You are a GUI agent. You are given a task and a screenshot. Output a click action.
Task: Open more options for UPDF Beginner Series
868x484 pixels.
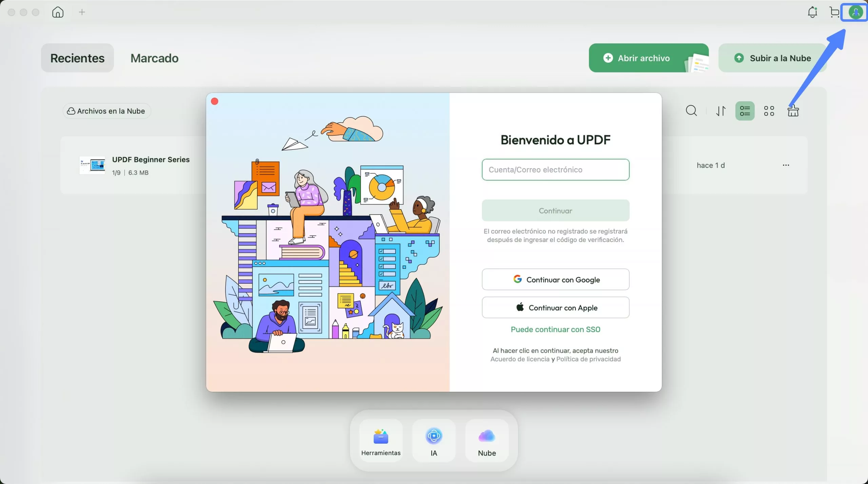click(x=786, y=165)
